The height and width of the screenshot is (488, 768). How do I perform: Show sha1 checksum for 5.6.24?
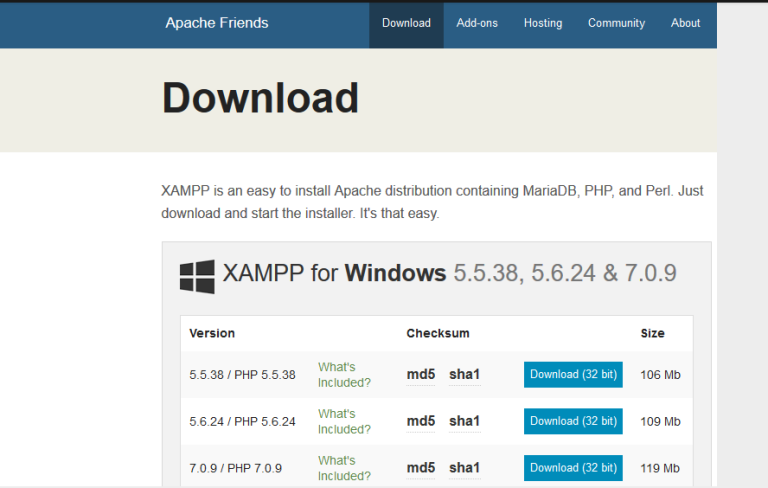coord(464,421)
